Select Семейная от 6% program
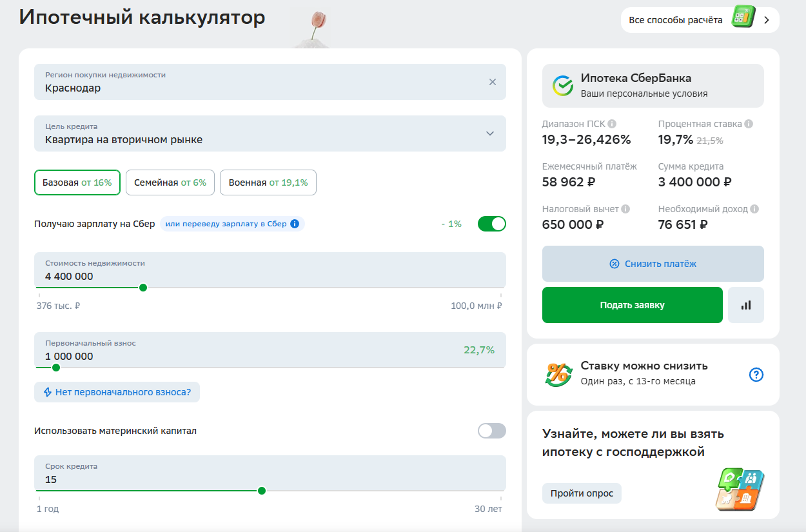 (170, 182)
